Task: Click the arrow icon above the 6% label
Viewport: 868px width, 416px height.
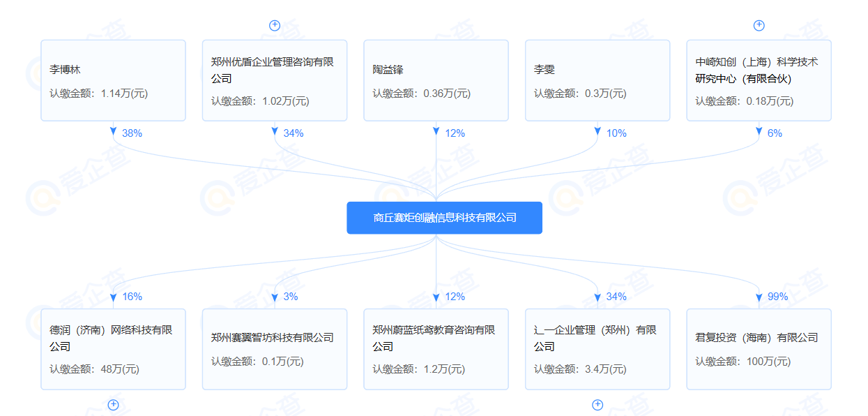Action: point(759,131)
